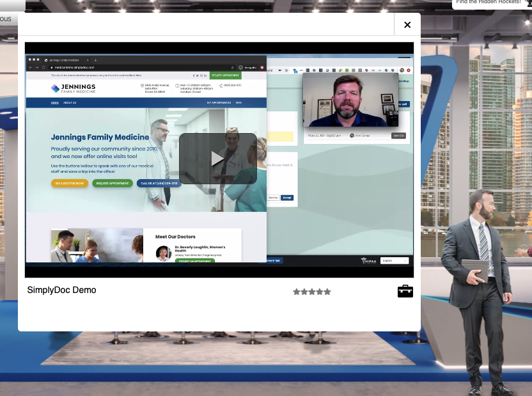
Task: Rate the video two stars
Action: (304, 292)
